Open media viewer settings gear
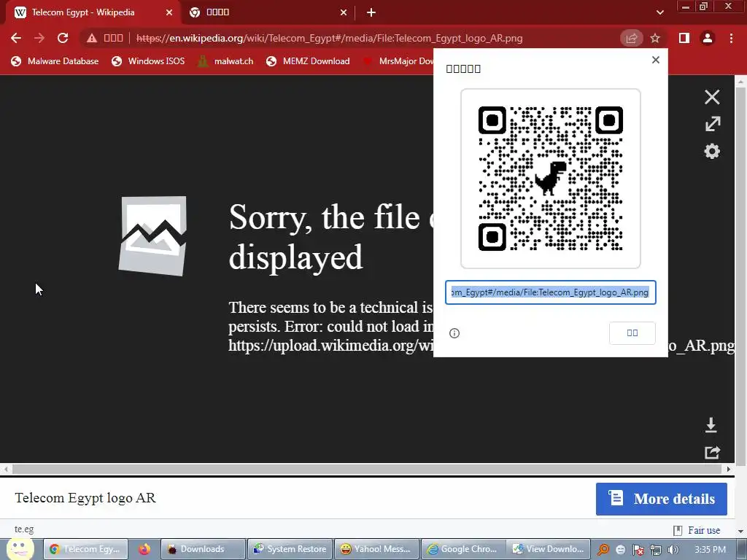 tap(712, 152)
